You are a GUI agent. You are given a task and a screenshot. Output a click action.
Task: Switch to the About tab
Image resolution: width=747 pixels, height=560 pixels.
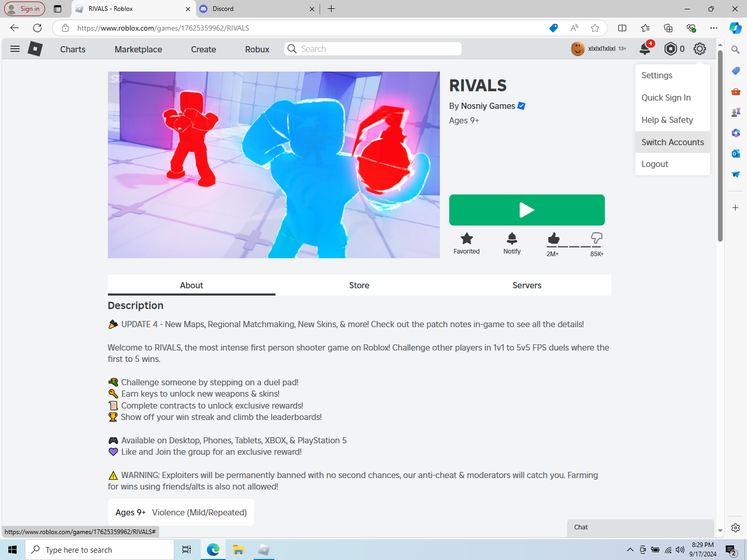click(191, 285)
